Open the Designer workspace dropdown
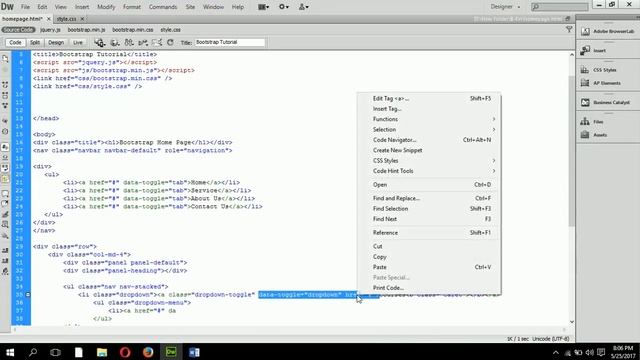The height and width of the screenshot is (360, 640). pos(505,7)
